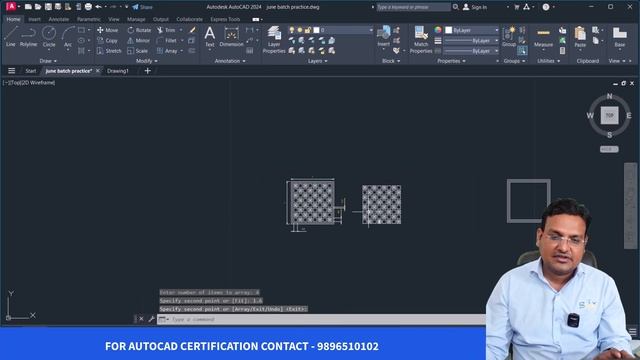The height and width of the screenshot is (360, 640).
Task: Select the Text annotation tool
Action: point(210,36)
